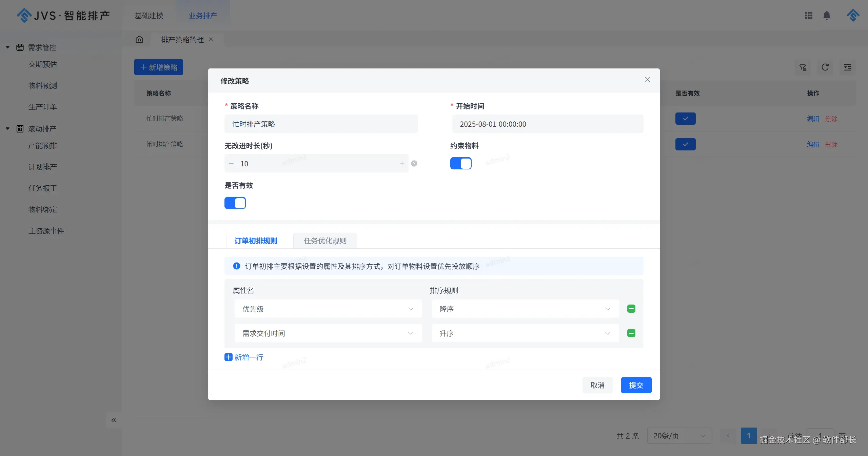The width and height of the screenshot is (868, 456).
Task: Open the 优先级 attribute dropdown
Action: [x=328, y=309]
